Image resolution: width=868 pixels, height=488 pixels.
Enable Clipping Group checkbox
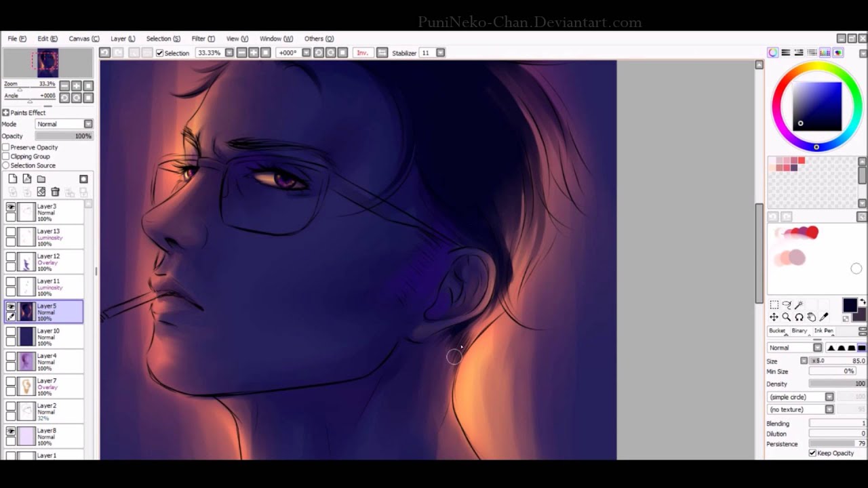click(5, 157)
